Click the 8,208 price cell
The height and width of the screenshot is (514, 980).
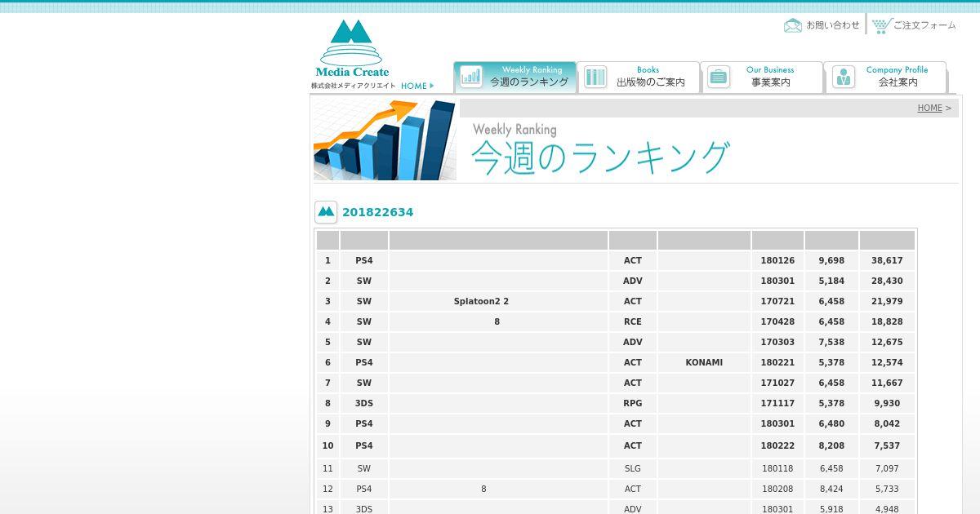[x=831, y=445]
